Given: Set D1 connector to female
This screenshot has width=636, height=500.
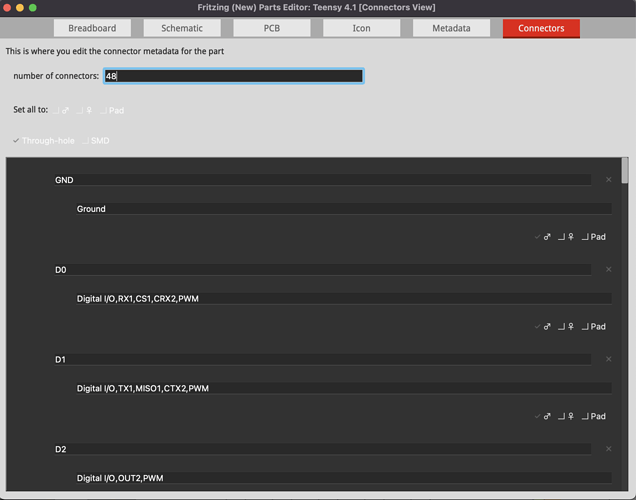Looking at the screenshot, I should (566, 416).
